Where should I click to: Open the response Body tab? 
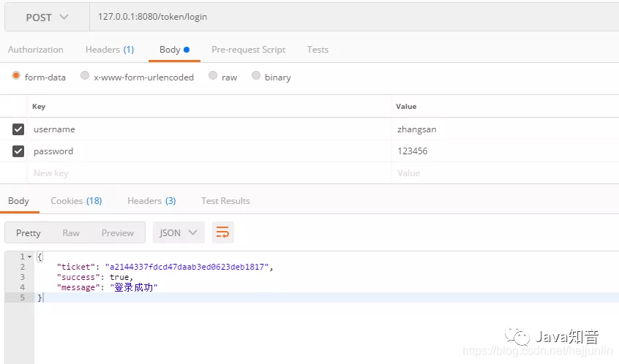click(x=18, y=201)
